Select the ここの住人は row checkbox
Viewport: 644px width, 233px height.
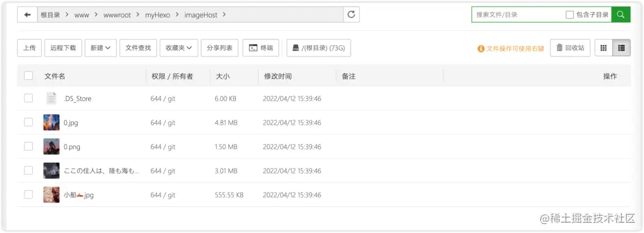point(29,170)
